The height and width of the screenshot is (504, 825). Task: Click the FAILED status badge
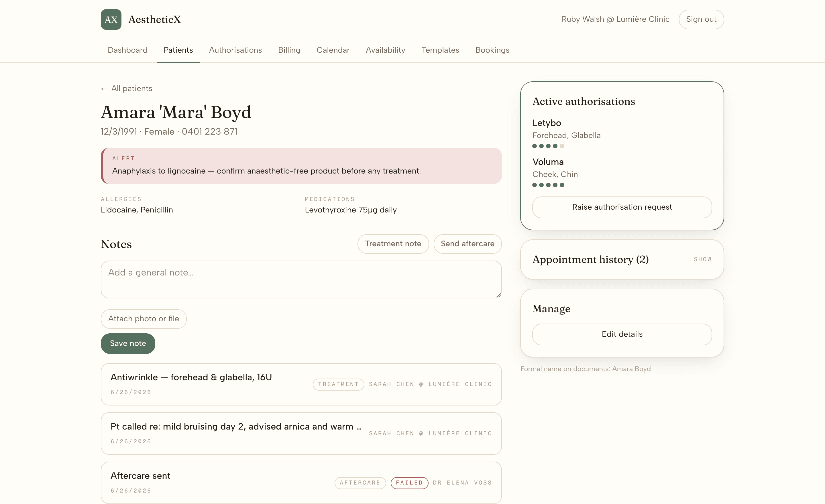(x=409, y=483)
